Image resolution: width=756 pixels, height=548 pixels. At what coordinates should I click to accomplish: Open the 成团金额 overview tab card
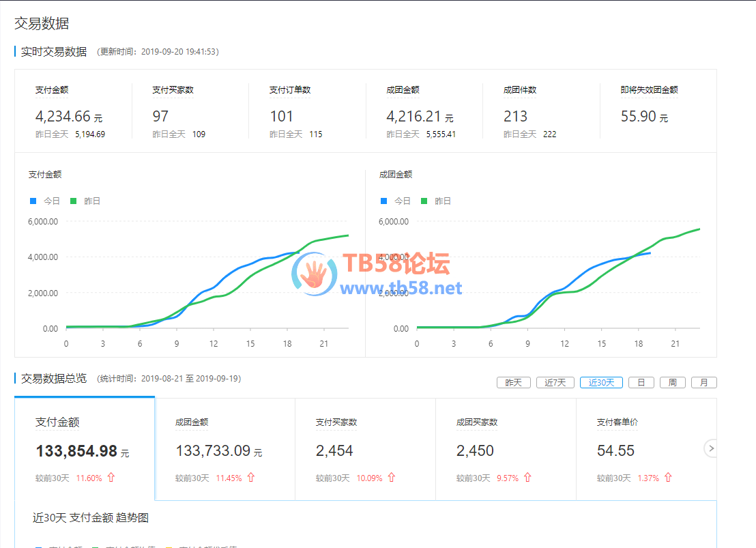point(225,449)
